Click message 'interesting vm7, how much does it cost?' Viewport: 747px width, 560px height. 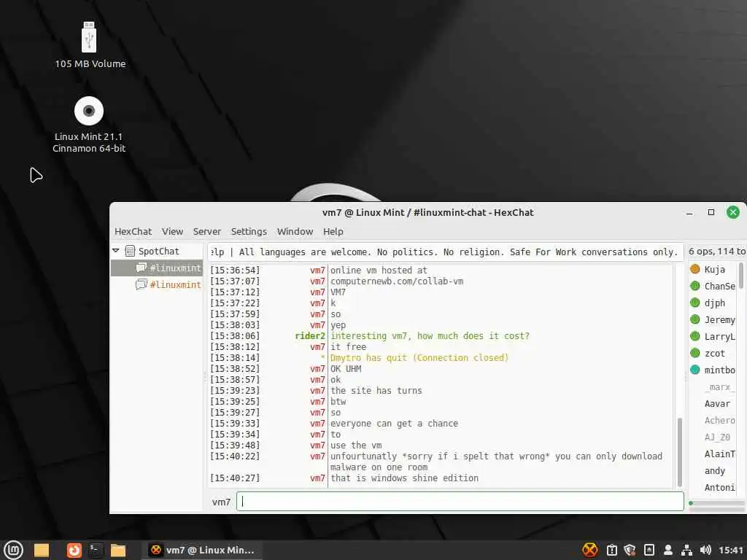430,336
